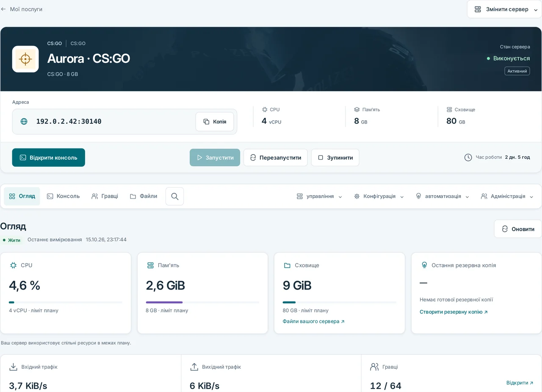This screenshot has width=542, height=392.
Task: Open the console with Відкрити консоль
Action: click(49, 157)
